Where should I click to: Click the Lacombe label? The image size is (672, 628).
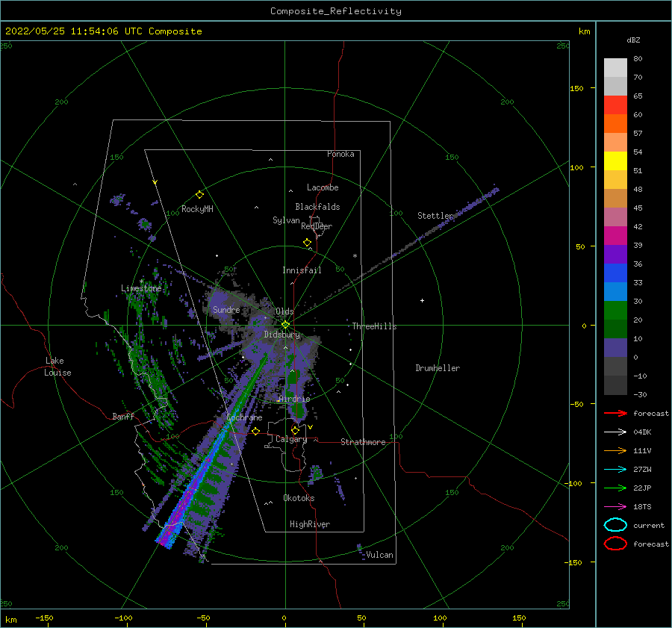[x=323, y=187]
